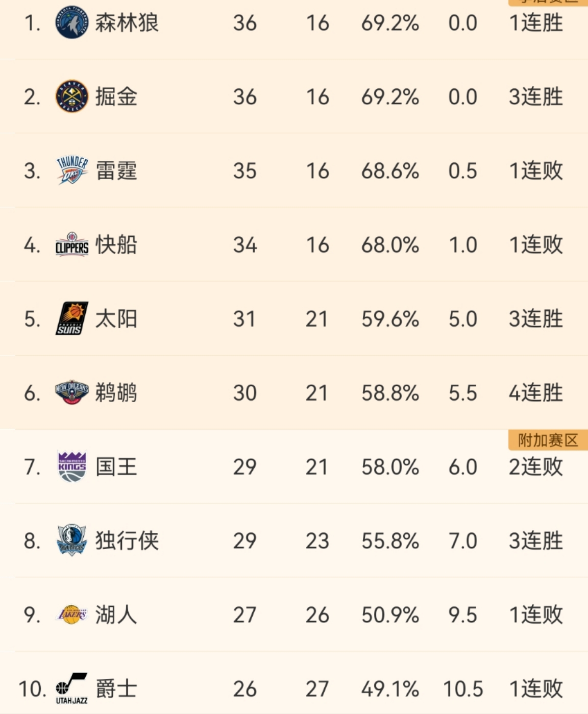Click the Sacramento Kings logo
This screenshot has width=588, height=714.
click(71, 466)
